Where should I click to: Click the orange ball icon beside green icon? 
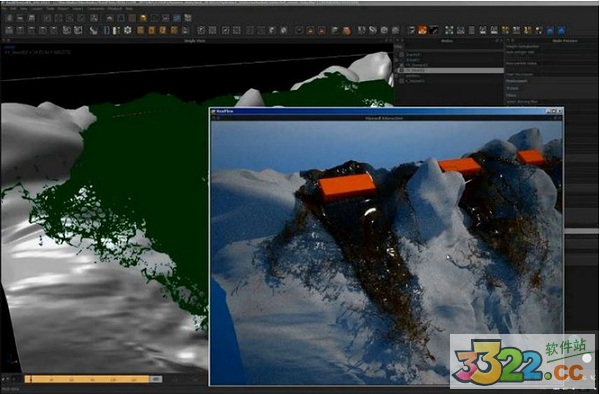click(x=347, y=30)
